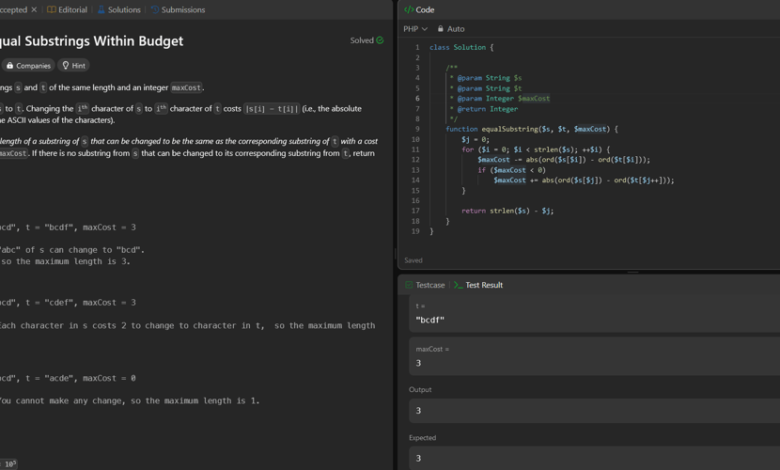Click the inline maxCost code tag
The image size is (780, 470).
click(x=187, y=88)
